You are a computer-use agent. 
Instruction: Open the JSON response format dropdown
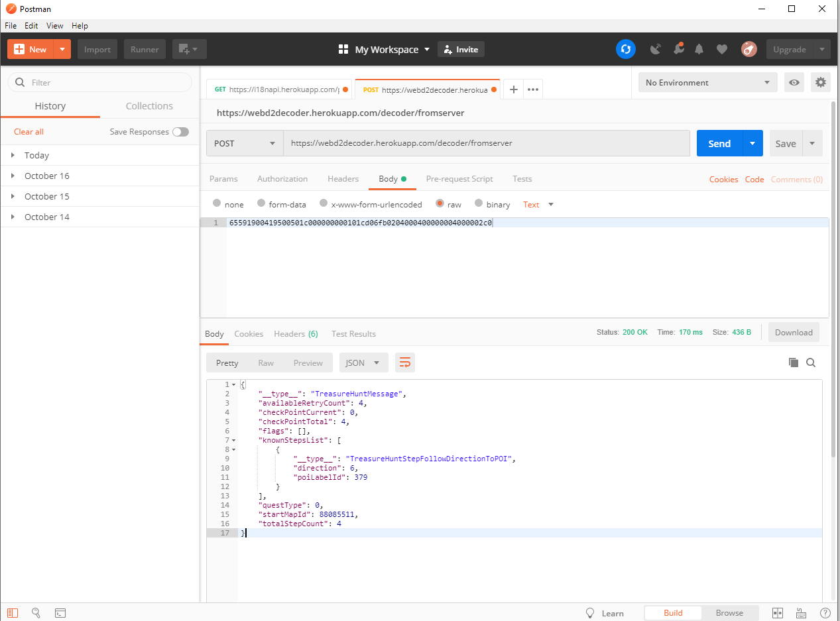[364, 363]
